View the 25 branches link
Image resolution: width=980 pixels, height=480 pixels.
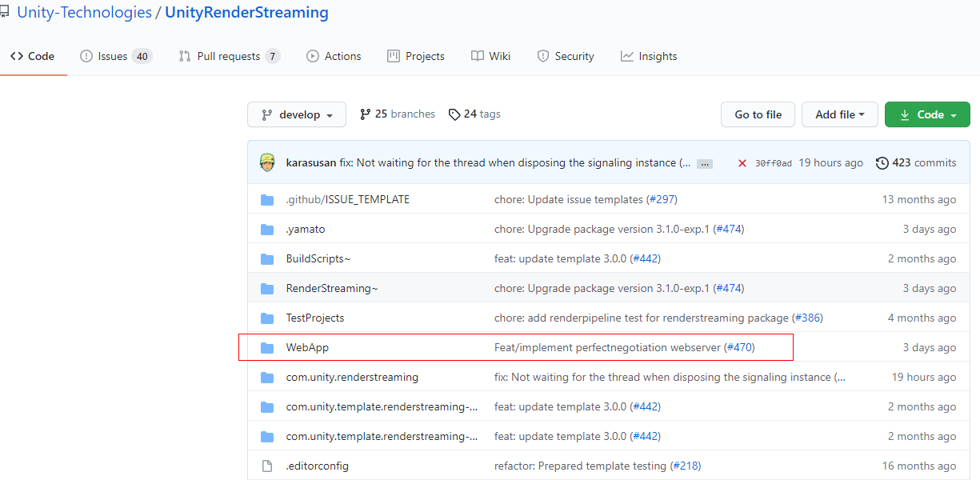[398, 114]
